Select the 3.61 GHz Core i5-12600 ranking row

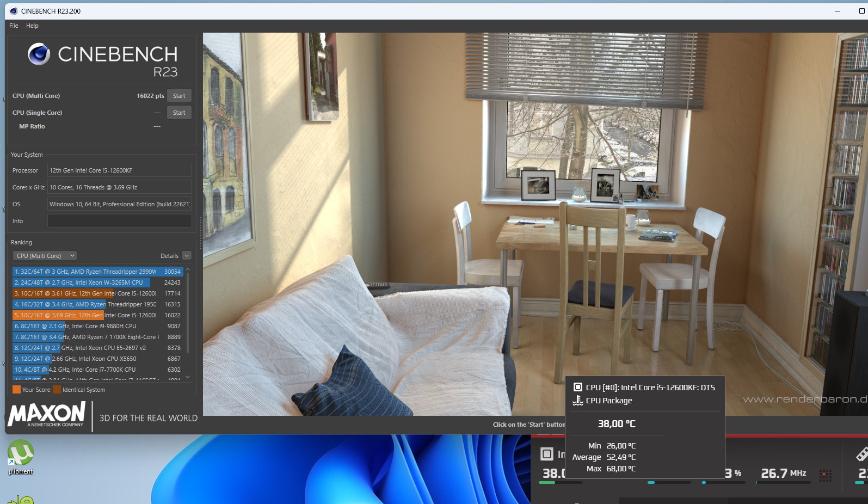tap(97, 293)
